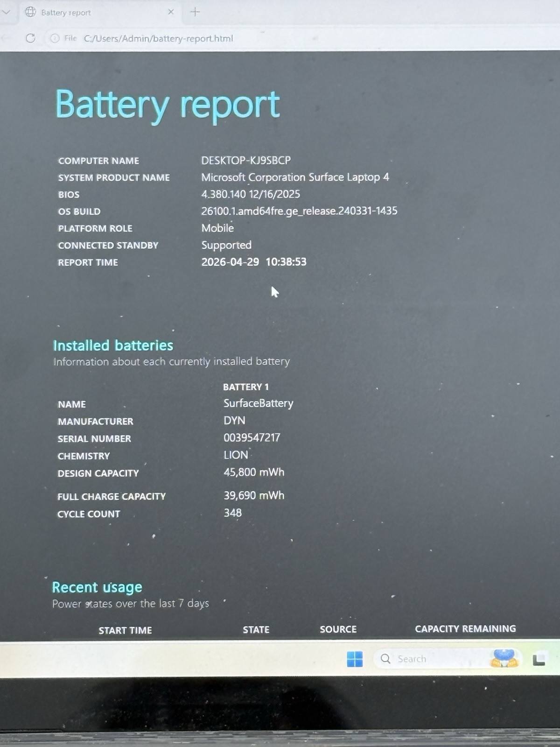Close the Battery report tab
The image size is (560, 747).
pyautogui.click(x=171, y=12)
